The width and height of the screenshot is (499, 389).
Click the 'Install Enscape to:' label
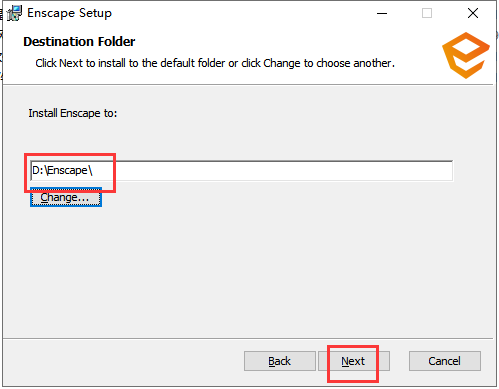pyautogui.click(x=73, y=113)
